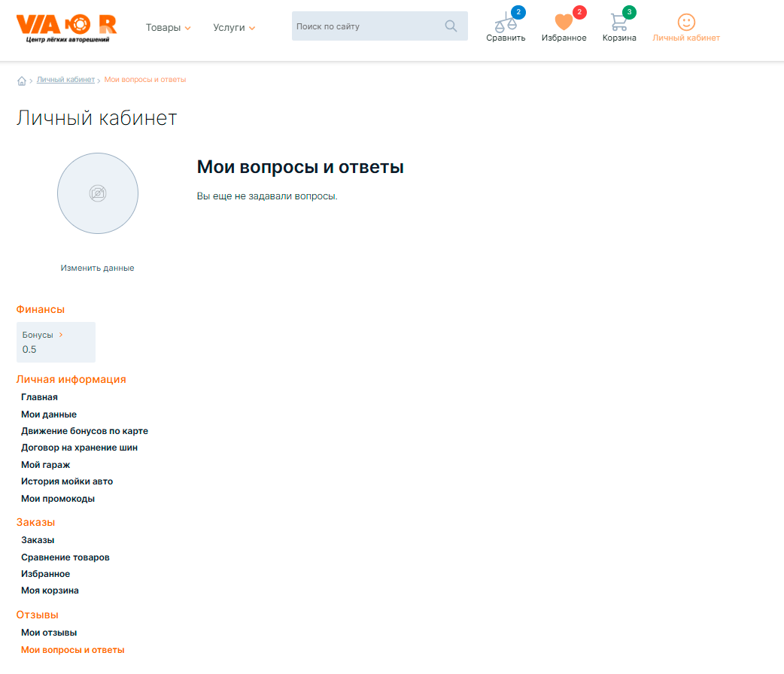The width and height of the screenshot is (784, 674).
Task: Click the profile avatar placeholder
Action: 98,193
